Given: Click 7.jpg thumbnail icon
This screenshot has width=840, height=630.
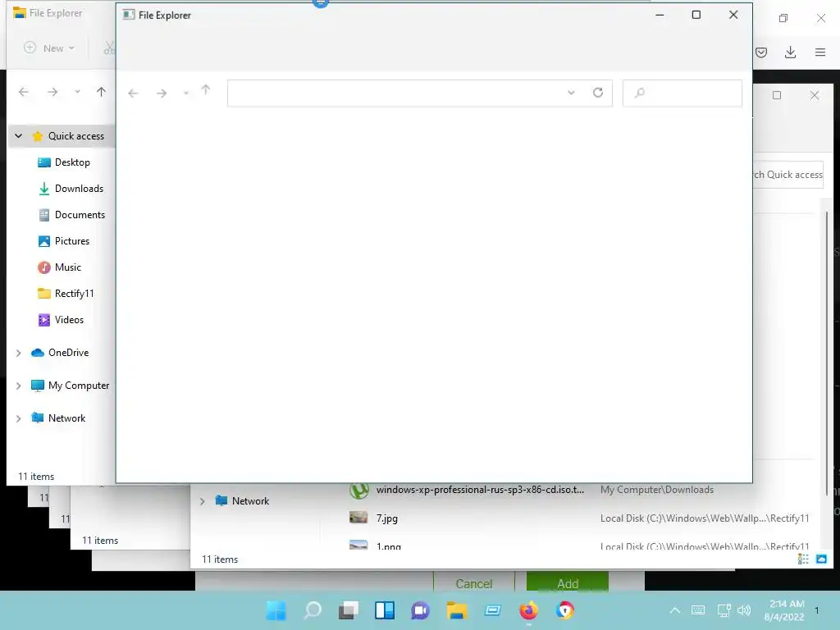Looking at the screenshot, I should [358, 518].
